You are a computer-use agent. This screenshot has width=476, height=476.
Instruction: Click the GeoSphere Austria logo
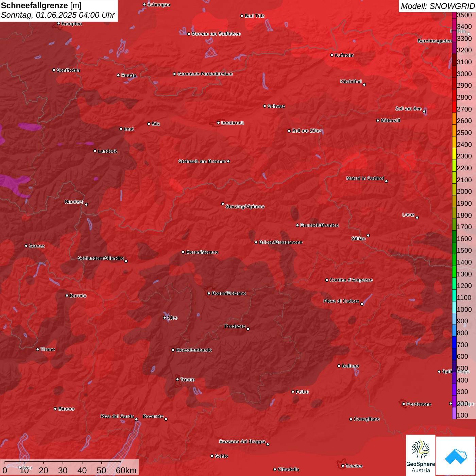pos(421,455)
